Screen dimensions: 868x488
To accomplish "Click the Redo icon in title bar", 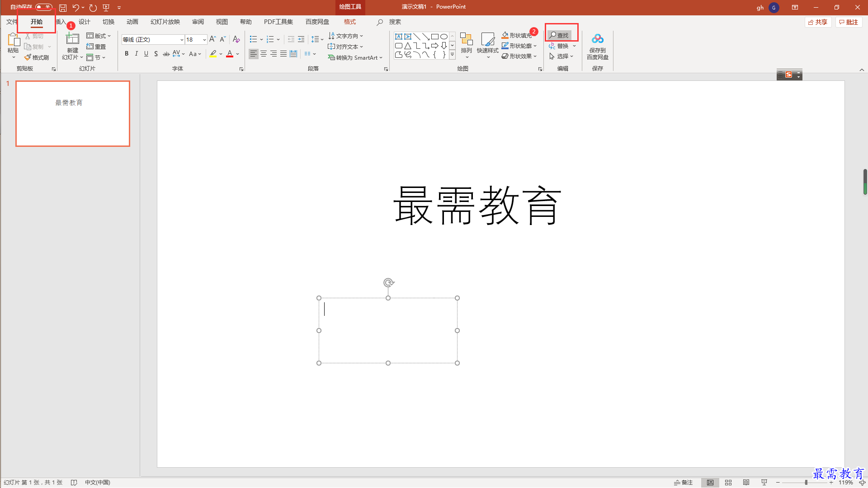I will pos(93,8).
